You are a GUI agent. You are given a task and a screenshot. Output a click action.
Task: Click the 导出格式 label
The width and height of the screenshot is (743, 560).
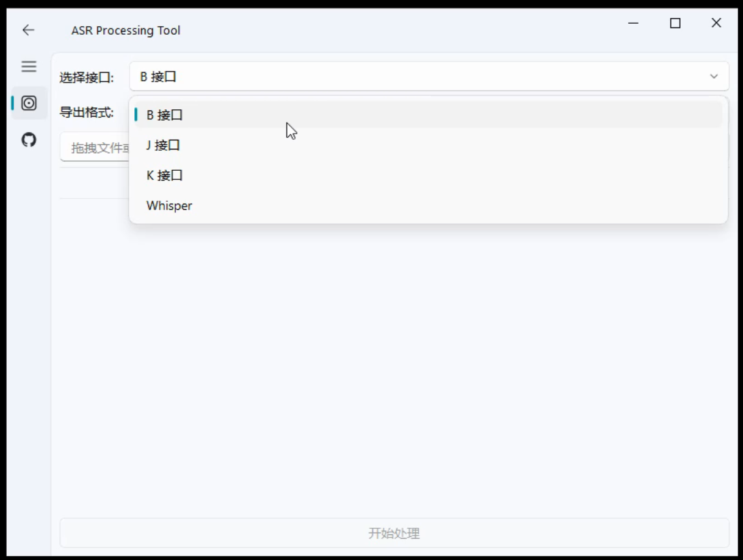86,112
